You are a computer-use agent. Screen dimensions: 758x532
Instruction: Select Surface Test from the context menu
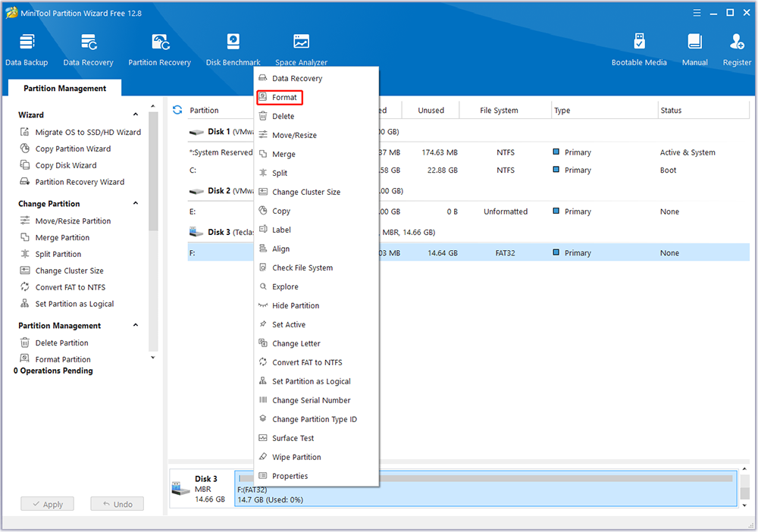316,438
